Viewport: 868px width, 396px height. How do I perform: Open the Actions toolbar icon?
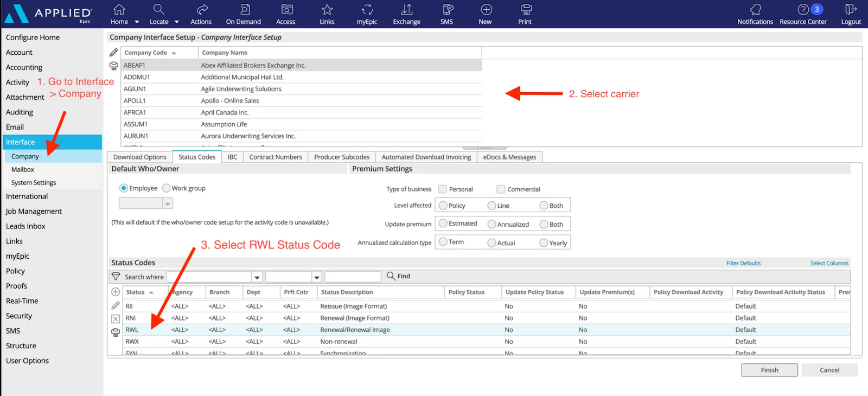coord(202,10)
